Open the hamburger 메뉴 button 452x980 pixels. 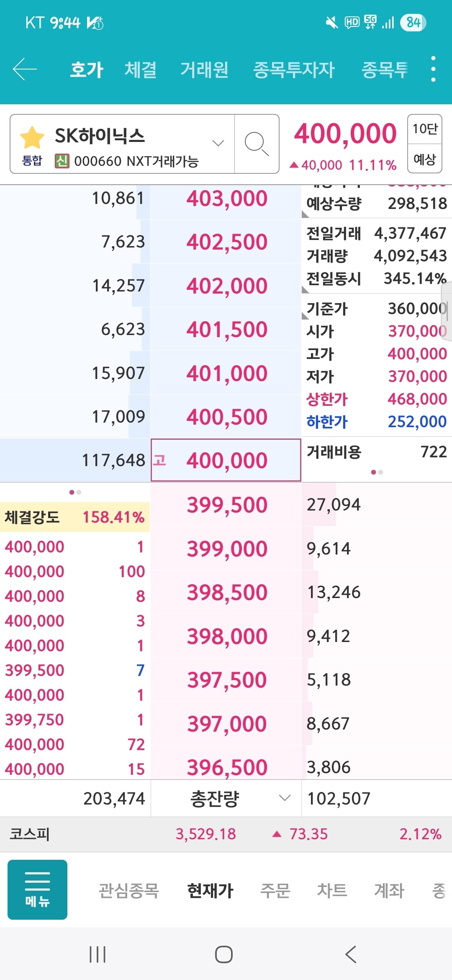[37, 890]
